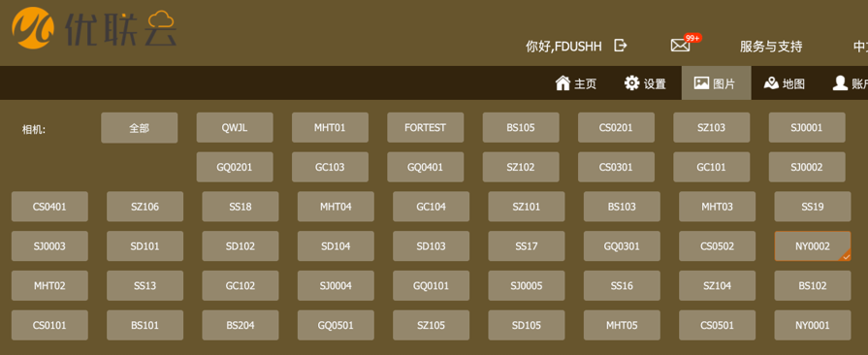Click camera button GQ0301
This screenshot has height=355, width=868.
622,246
